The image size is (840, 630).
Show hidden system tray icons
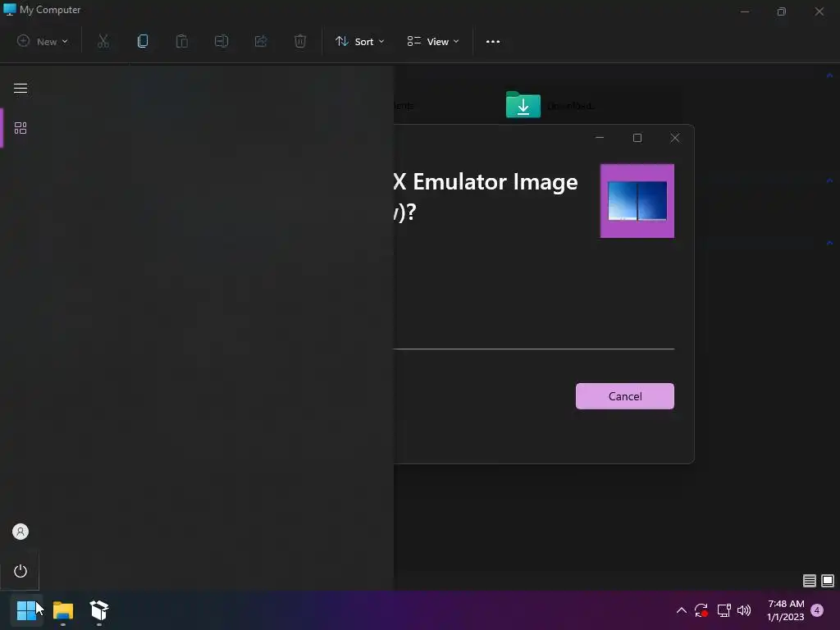point(682,610)
